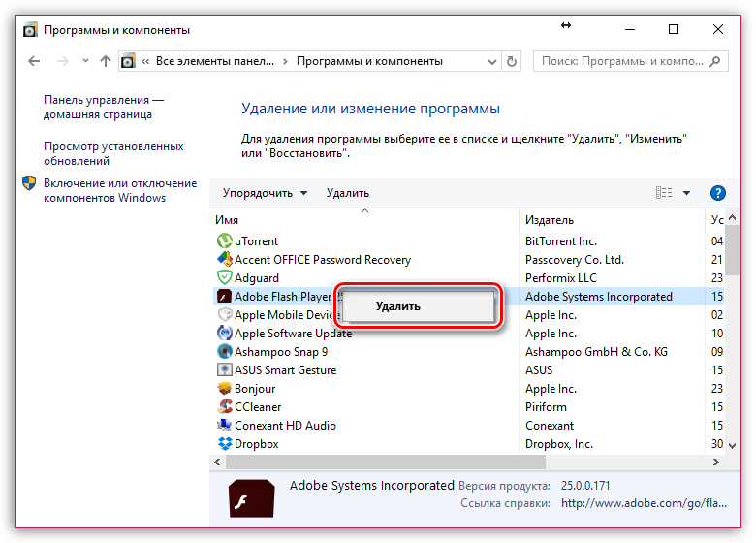The image size is (756, 543).
Task: Click the Ashampoo Snap 9 icon
Action: click(x=222, y=352)
